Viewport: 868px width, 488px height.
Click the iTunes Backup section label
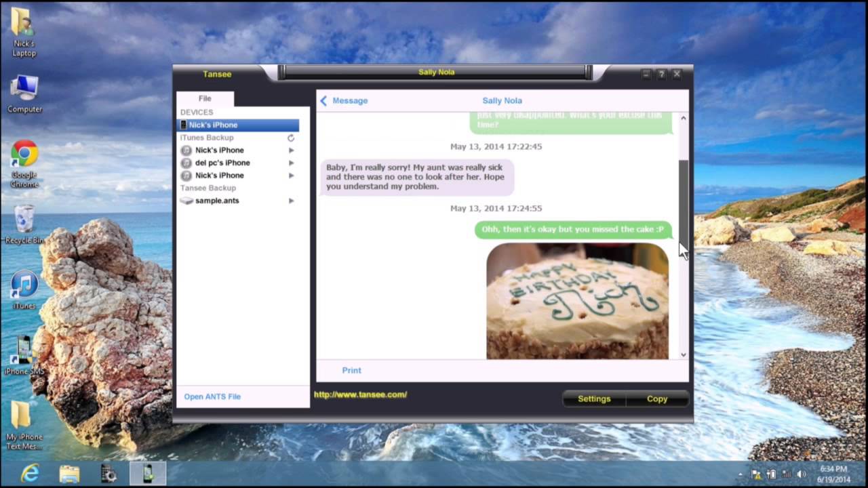[x=207, y=138]
